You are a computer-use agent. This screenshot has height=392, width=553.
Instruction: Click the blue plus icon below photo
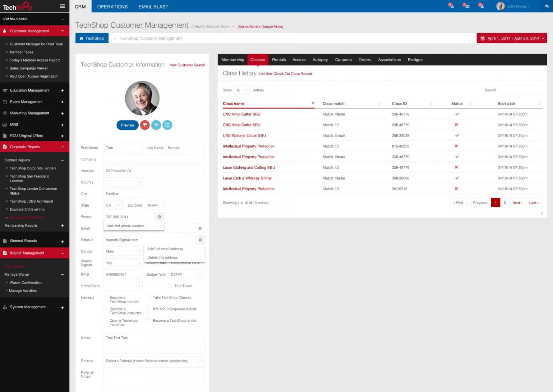click(156, 125)
